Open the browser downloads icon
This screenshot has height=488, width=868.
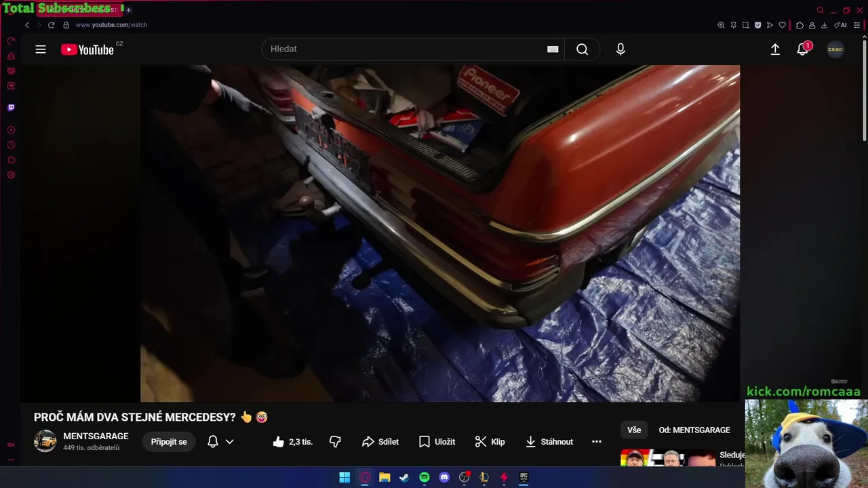click(x=824, y=25)
